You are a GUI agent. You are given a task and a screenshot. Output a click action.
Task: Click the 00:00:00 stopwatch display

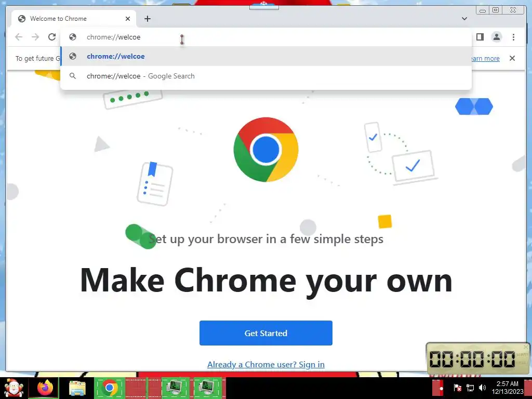click(x=472, y=359)
